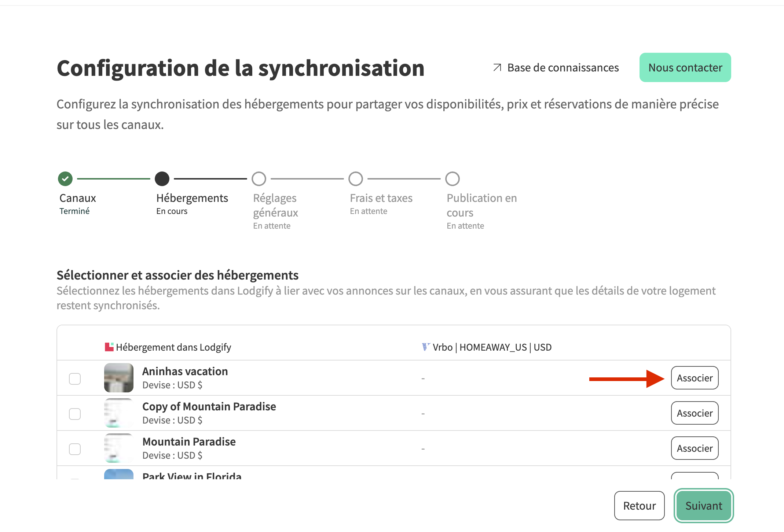Select the Copy of Mountain Paradise checkbox
The height and width of the screenshot is (532, 784).
coord(75,414)
